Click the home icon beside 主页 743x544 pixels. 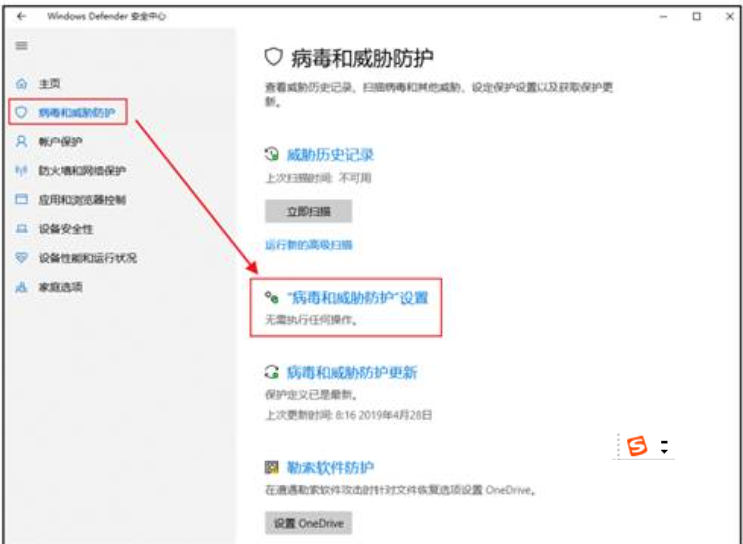21,84
